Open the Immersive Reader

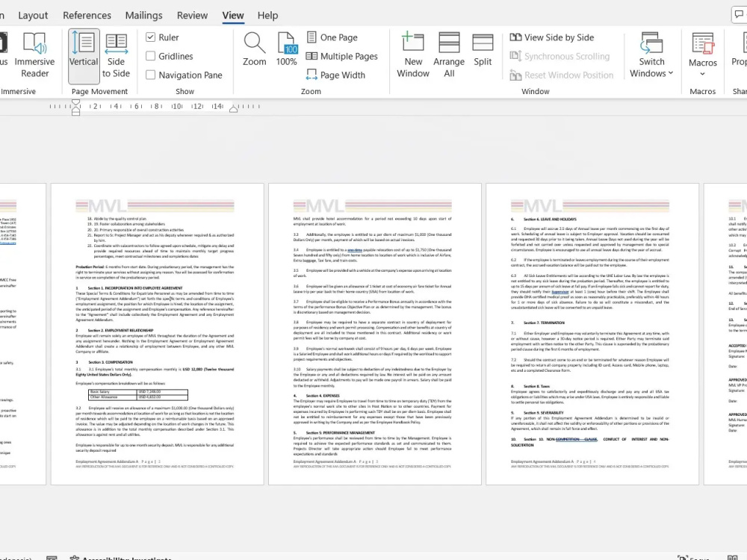click(34, 55)
